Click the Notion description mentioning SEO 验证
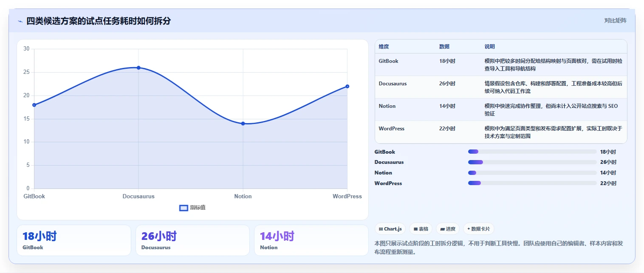Image resolution: width=644 pixels, height=273 pixels. (551, 110)
